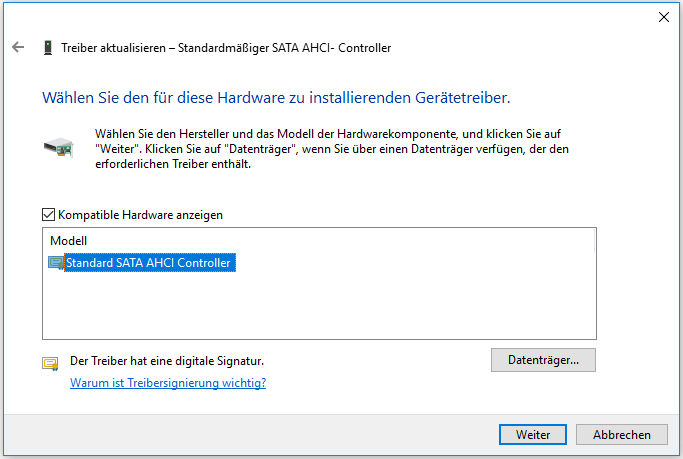Close the driver update dialog
Image resolution: width=683 pixels, height=459 pixels.
click(x=664, y=17)
